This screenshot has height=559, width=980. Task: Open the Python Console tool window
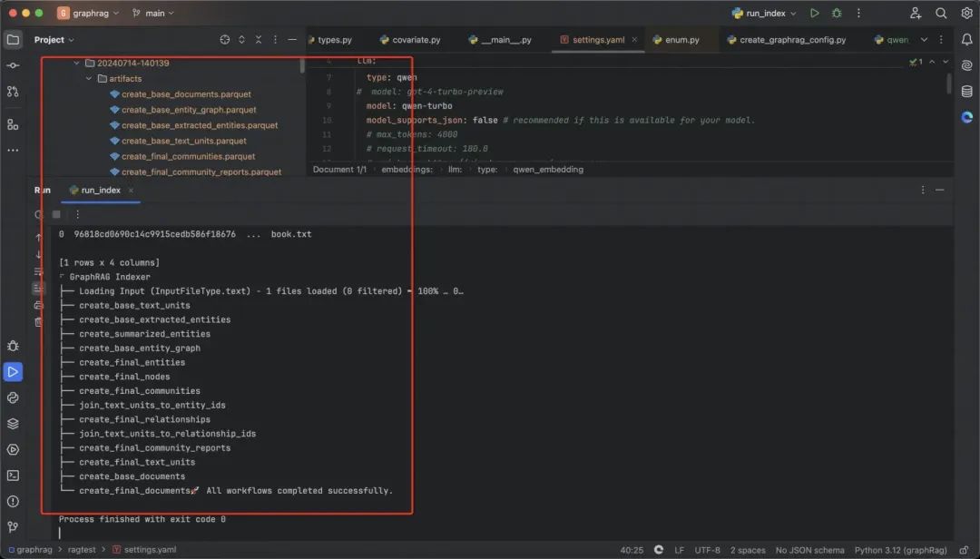13,397
